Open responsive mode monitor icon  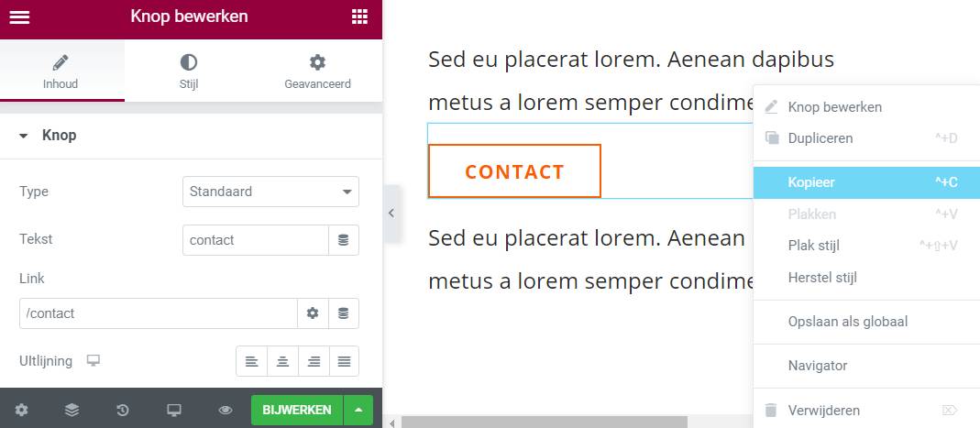[x=174, y=410]
